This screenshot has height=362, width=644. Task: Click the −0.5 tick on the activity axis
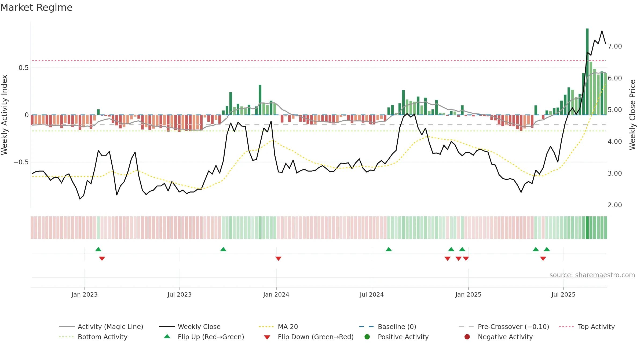pos(21,162)
